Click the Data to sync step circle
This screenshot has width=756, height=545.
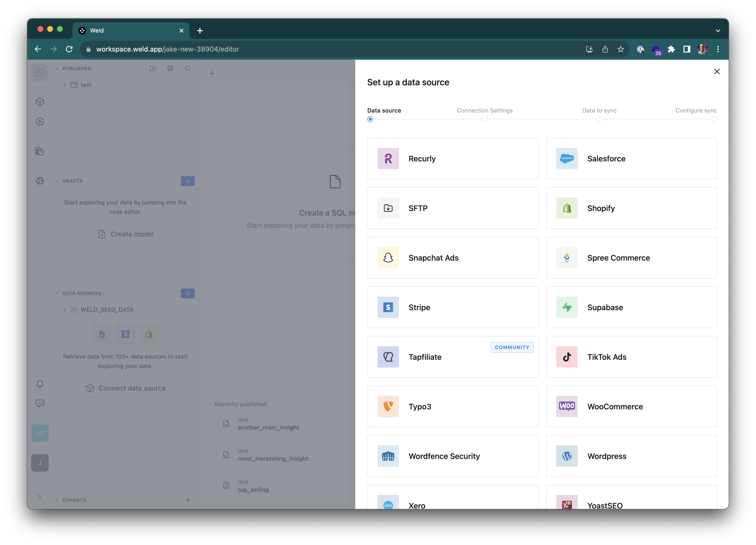click(599, 119)
